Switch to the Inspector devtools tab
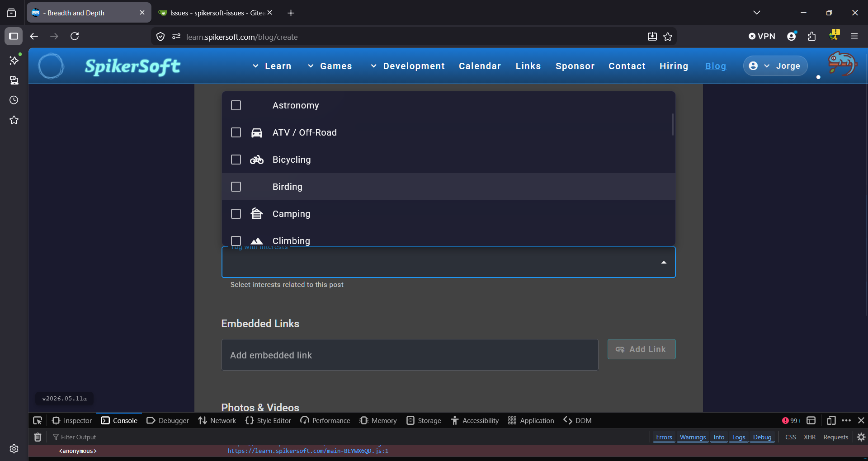The width and height of the screenshot is (868, 461). click(x=72, y=421)
